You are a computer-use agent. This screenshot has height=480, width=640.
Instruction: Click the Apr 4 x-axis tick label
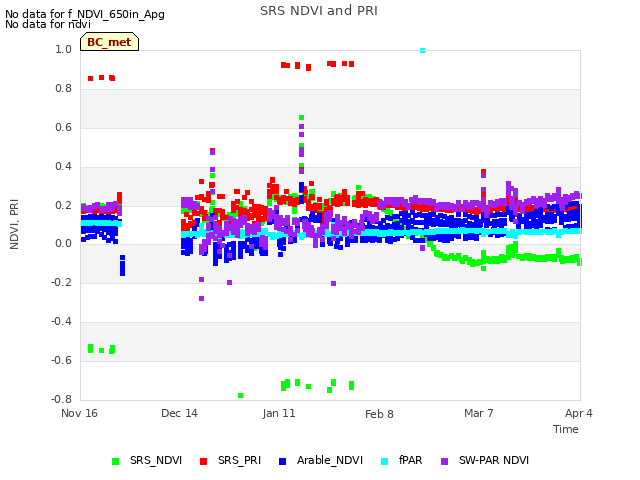tap(579, 413)
